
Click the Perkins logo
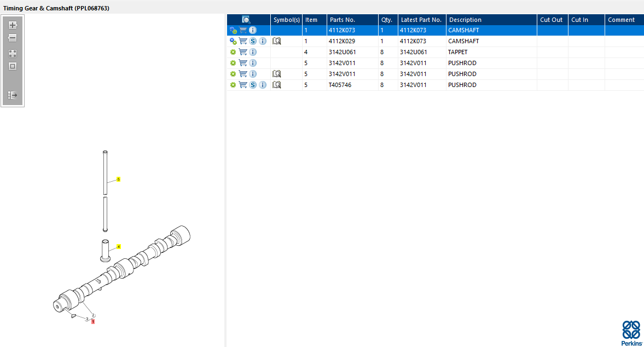pos(631,333)
